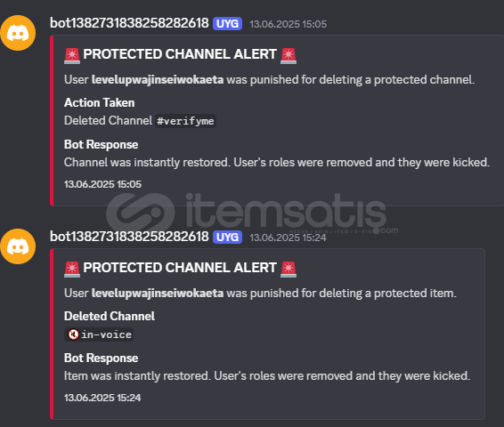Click the muted speaker icon beside in-voice
The height and width of the screenshot is (427, 504).
pos(73,334)
